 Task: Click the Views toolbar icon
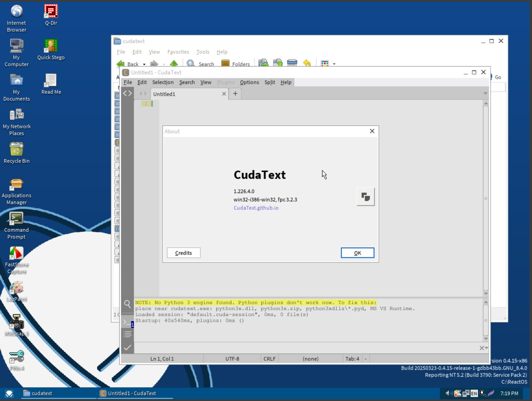(x=325, y=64)
